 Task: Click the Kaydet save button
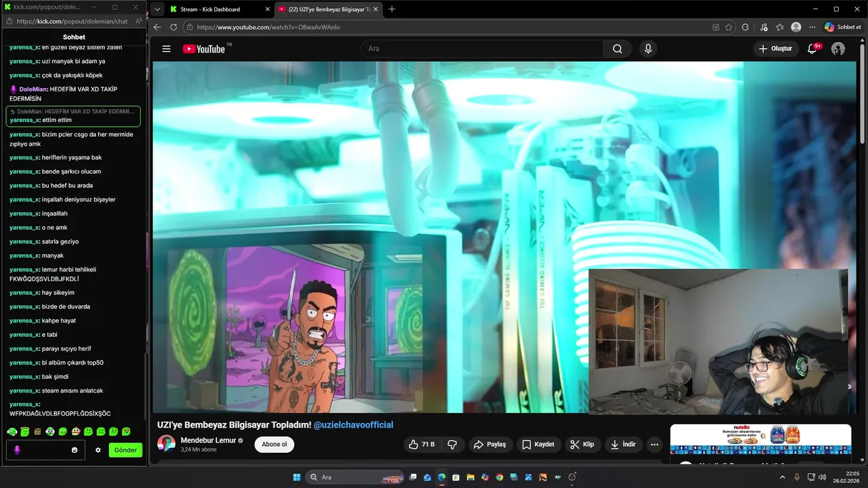pos(538,445)
